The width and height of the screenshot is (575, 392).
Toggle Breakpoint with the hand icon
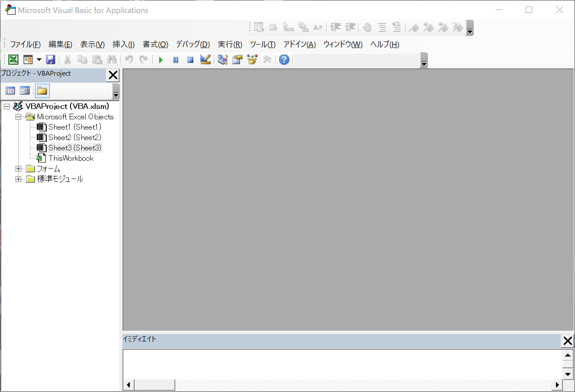coord(367,27)
